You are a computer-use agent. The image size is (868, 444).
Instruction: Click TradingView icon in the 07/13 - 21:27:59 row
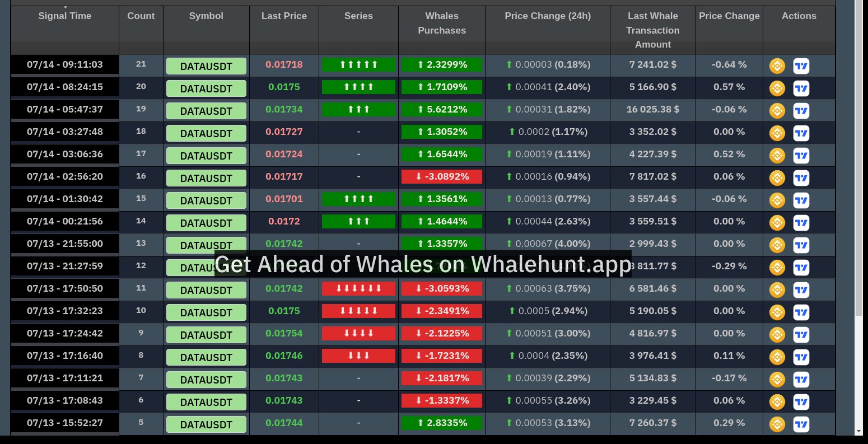(801, 268)
